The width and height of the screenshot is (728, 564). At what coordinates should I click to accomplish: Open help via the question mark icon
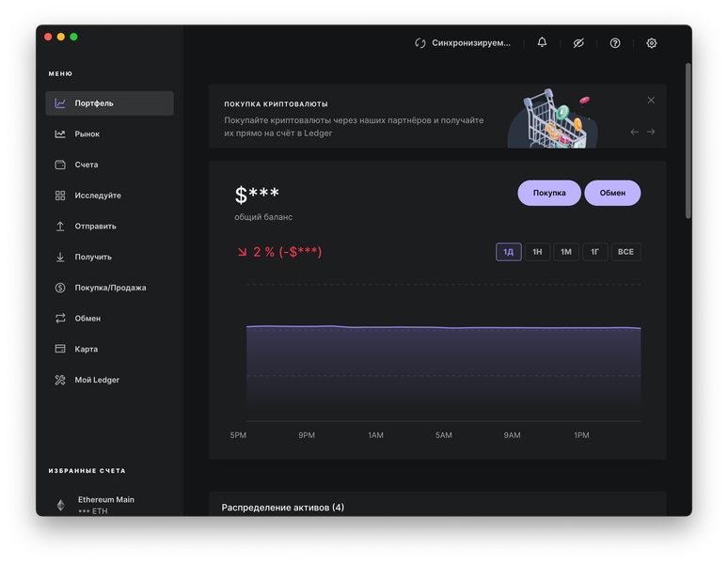615,43
